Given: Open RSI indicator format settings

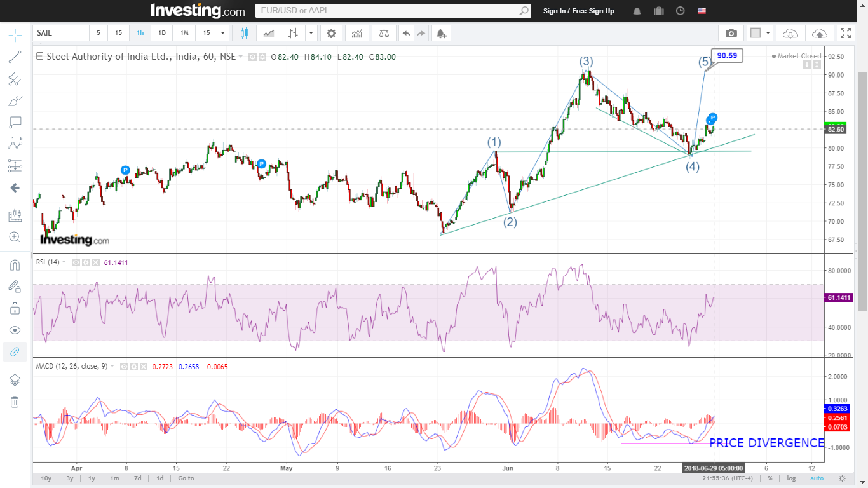Looking at the screenshot, I should click(85, 262).
